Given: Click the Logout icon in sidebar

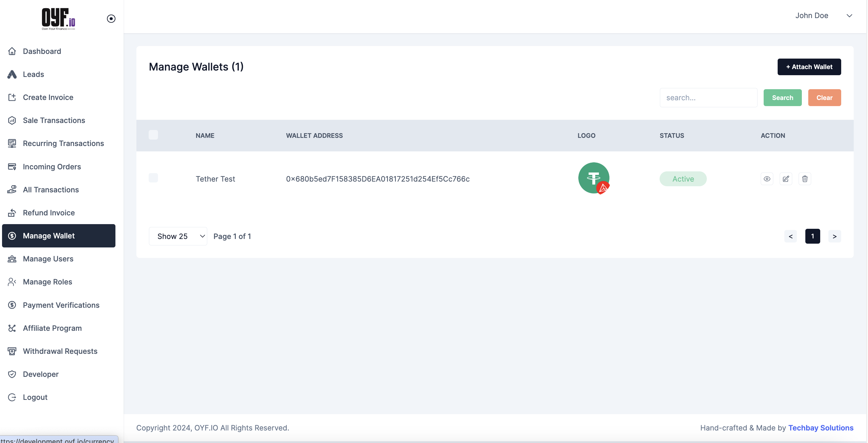Looking at the screenshot, I should 12,397.
